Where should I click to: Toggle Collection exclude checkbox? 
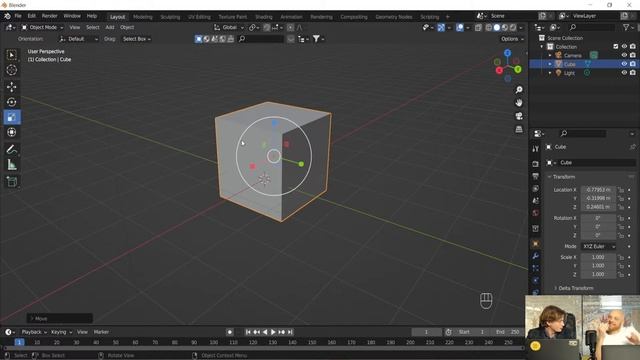[x=616, y=47]
